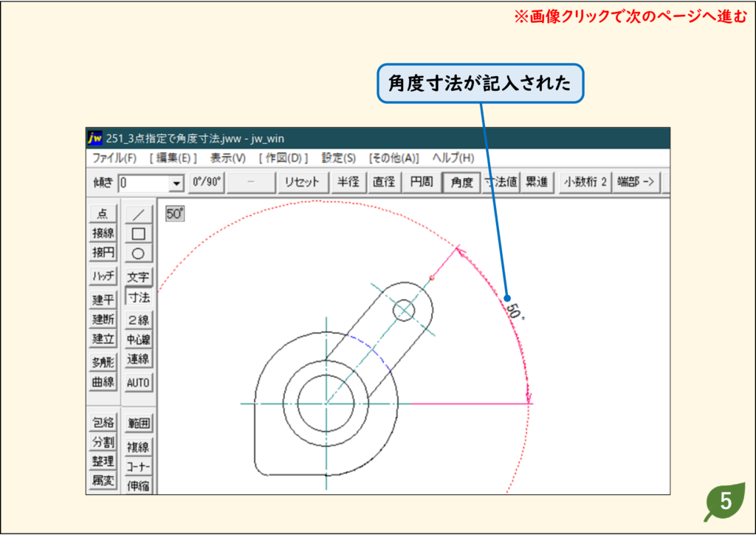756x535 pixels.
Task: Toggle the 角度 angle dimension mode
Action: 462,183
